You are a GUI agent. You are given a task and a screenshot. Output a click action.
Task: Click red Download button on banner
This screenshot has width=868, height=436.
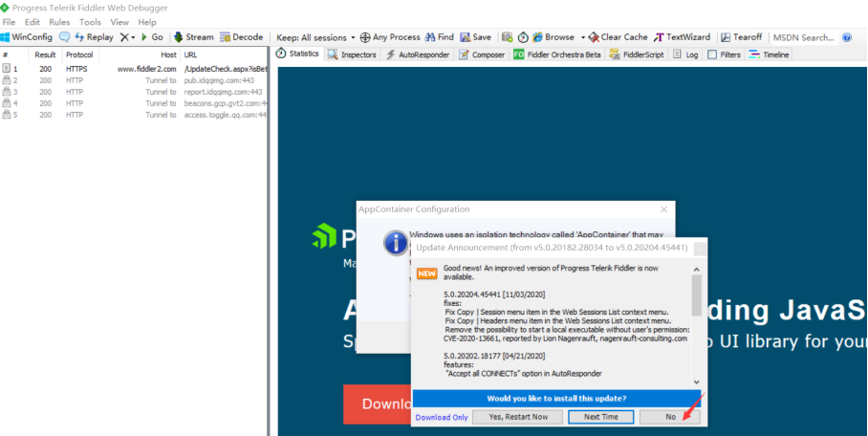[378, 403]
